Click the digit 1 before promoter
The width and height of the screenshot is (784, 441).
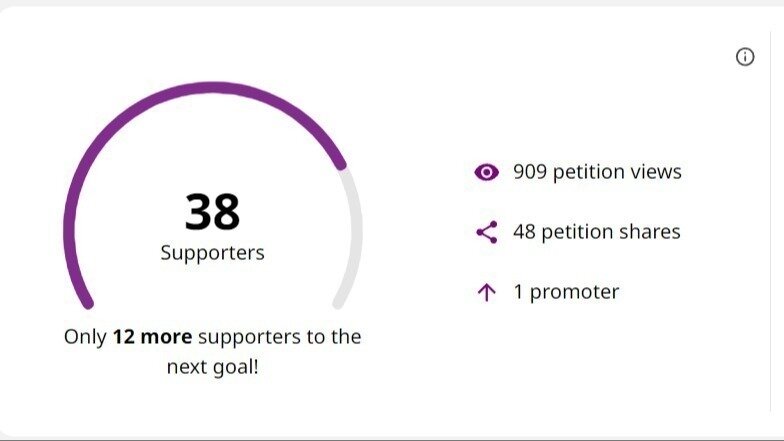pyautogui.click(x=518, y=292)
